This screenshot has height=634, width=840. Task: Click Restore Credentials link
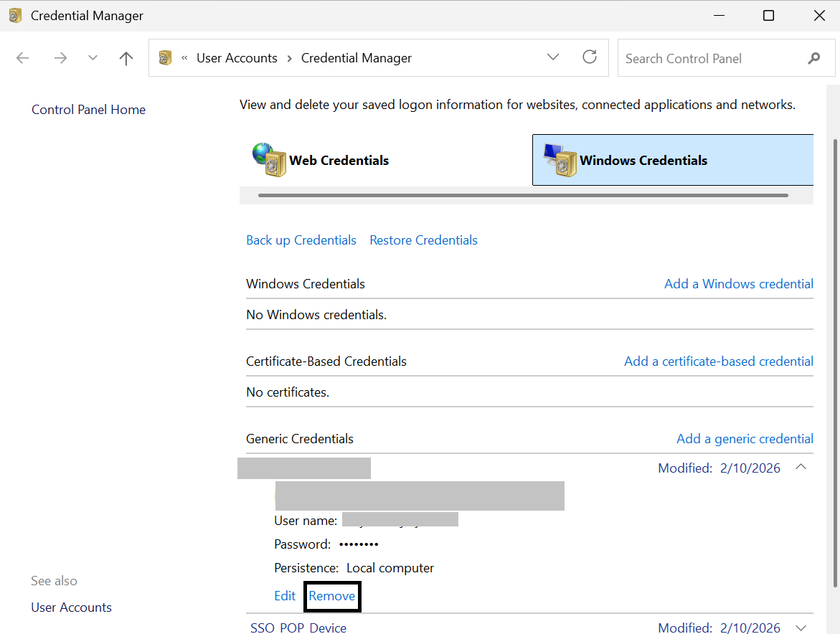[423, 240]
